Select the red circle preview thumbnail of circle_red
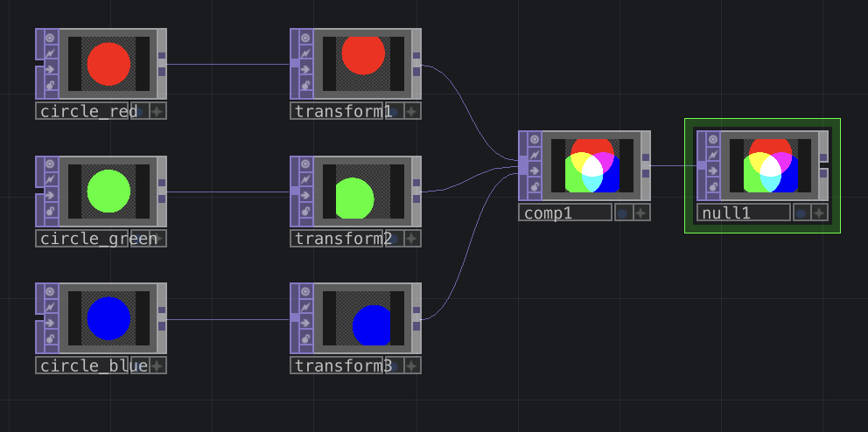Viewport: 868px width, 432px height. (x=108, y=64)
